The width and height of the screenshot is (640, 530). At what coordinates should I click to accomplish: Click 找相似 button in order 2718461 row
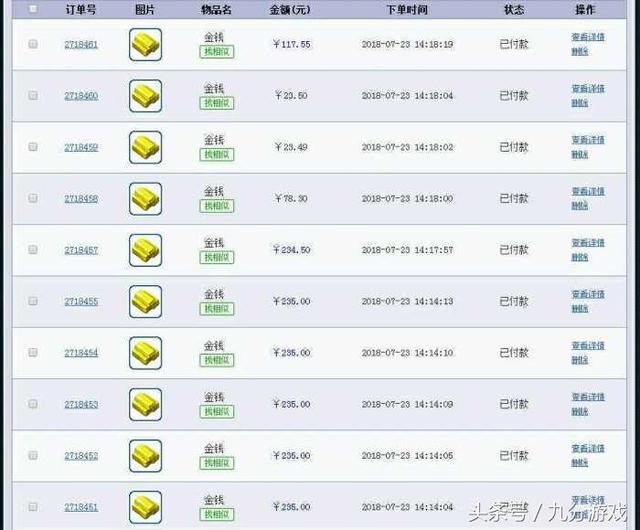[x=217, y=52]
